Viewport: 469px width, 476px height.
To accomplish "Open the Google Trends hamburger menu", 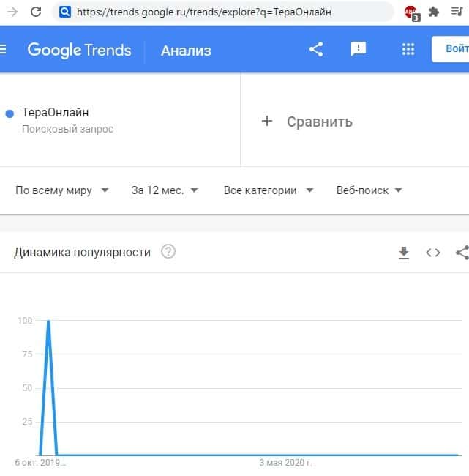I will (x=3, y=50).
